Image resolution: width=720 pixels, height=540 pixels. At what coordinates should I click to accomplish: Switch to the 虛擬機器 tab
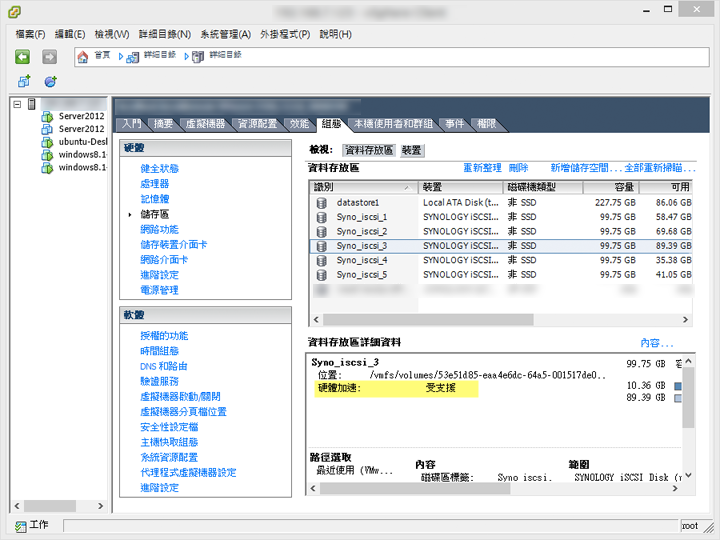205,124
